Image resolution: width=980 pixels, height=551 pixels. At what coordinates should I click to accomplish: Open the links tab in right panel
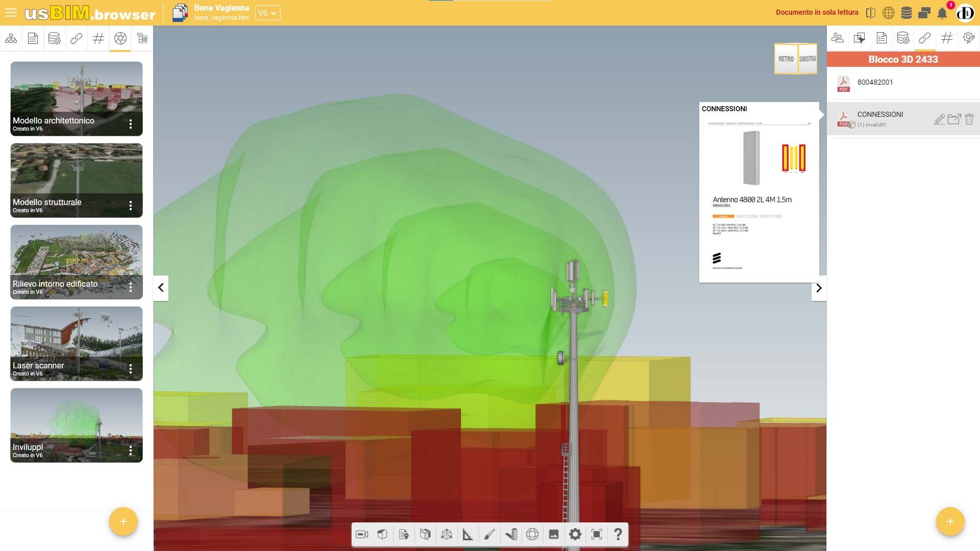coord(924,38)
